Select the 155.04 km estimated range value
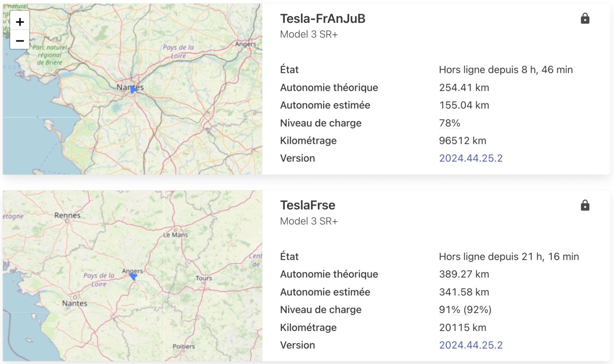Image resolution: width=614 pixels, height=364 pixels. [464, 105]
